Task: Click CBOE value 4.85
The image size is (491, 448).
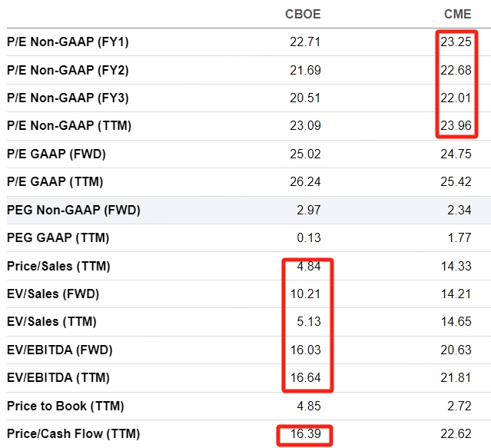Action: (x=309, y=406)
